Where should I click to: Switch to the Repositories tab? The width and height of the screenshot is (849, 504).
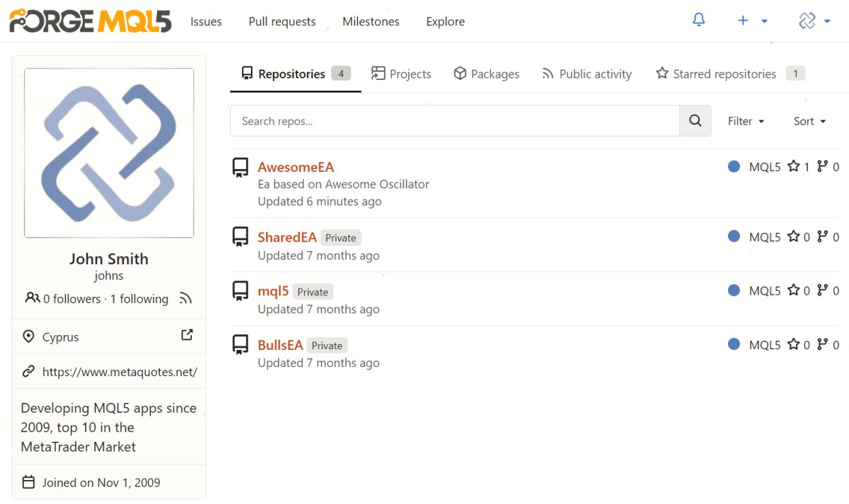(296, 74)
